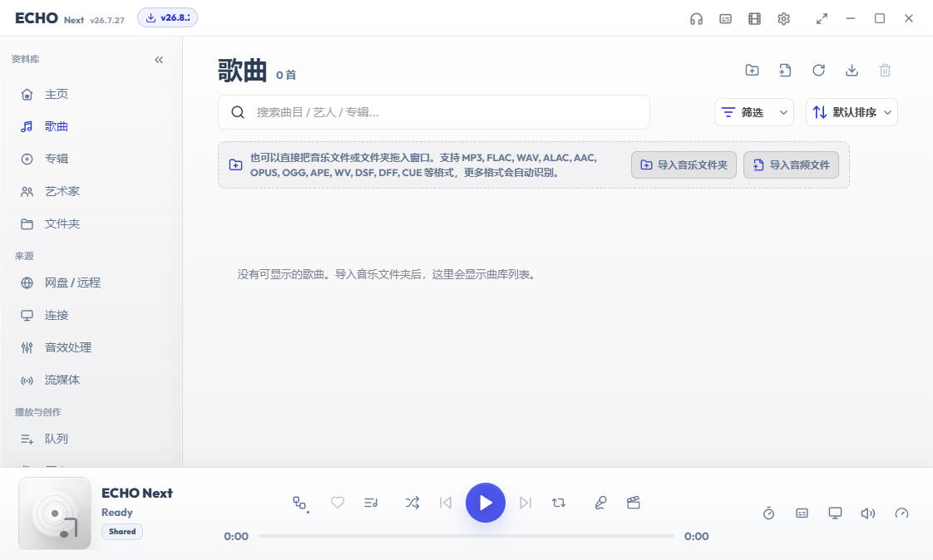Click the download icon in songs header
The image size is (933, 560).
pos(852,70)
